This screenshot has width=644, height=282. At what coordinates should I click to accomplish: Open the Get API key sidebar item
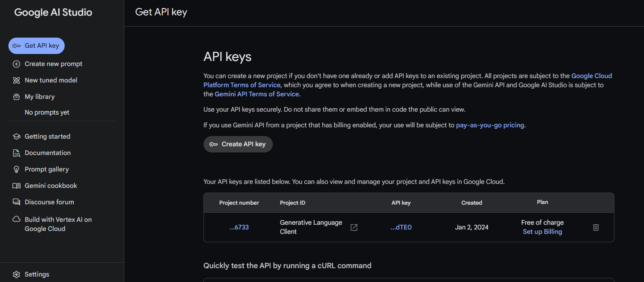[x=37, y=46]
